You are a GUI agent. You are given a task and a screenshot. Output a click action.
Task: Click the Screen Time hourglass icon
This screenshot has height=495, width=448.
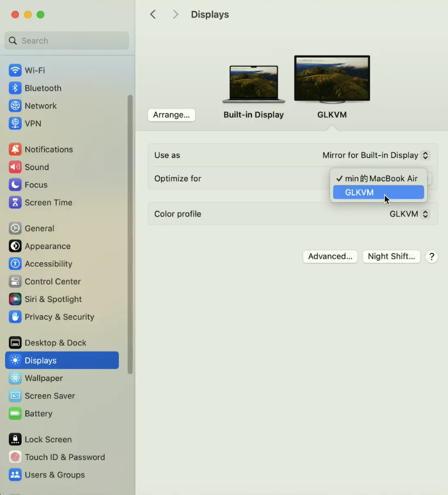(15, 202)
